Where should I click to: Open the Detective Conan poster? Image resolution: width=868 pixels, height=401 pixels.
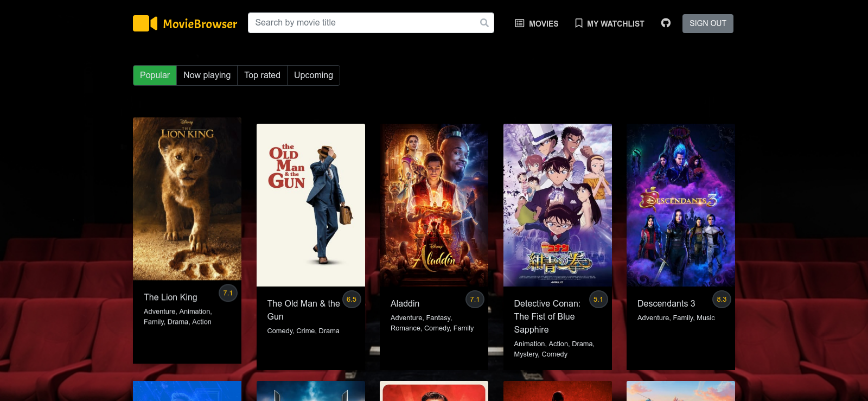click(558, 205)
